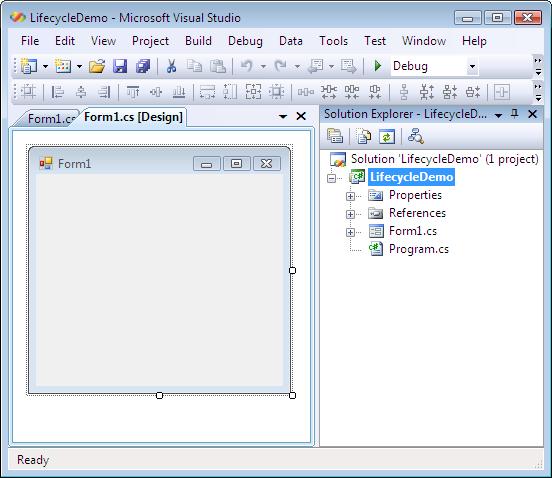Open the Add New Item dropdown arrow

click(80, 66)
